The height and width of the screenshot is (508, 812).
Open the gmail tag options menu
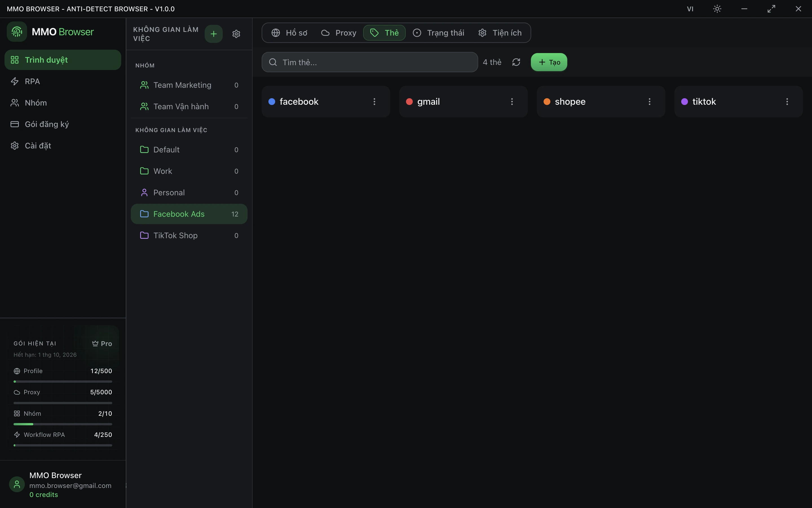512,102
